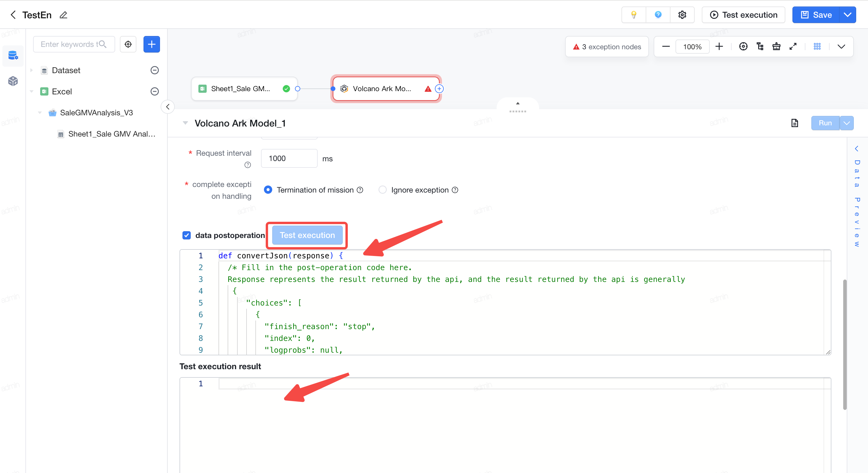Click the pencil icon to rename TestEn

pos(63,15)
